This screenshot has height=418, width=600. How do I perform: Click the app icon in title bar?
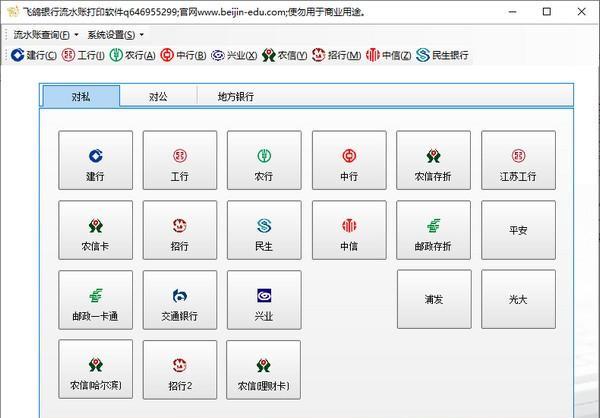click(x=13, y=12)
